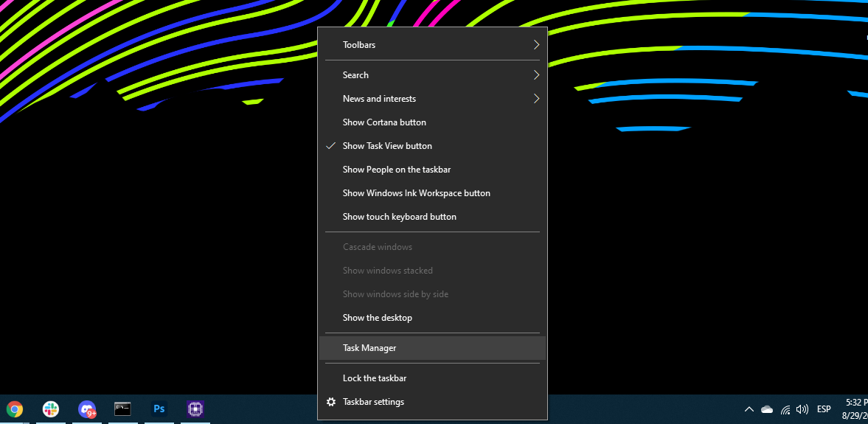This screenshot has height=424, width=868.
Task: Open Task Manager from the menu
Action: pos(432,348)
